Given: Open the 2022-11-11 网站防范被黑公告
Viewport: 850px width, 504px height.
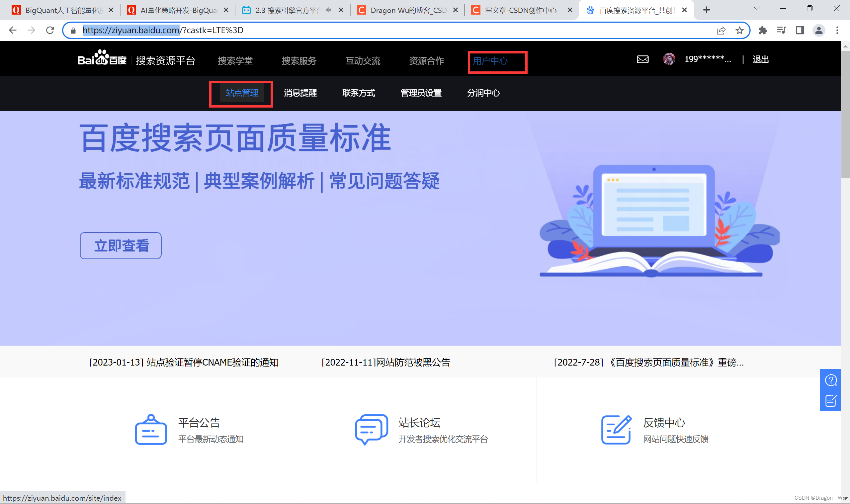Looking at the screenshot, I should (386, 362).
